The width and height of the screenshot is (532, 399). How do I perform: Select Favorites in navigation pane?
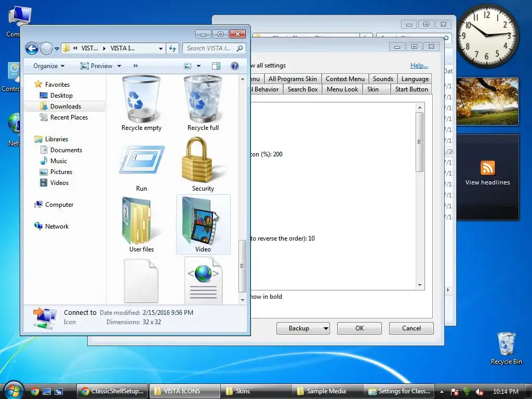point(52,85)
